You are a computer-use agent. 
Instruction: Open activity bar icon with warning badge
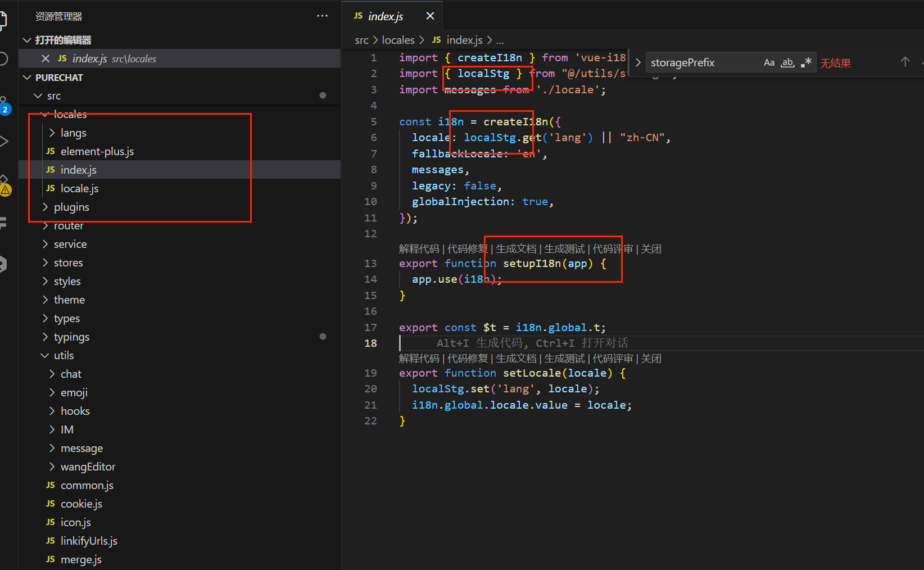point(4,186)
